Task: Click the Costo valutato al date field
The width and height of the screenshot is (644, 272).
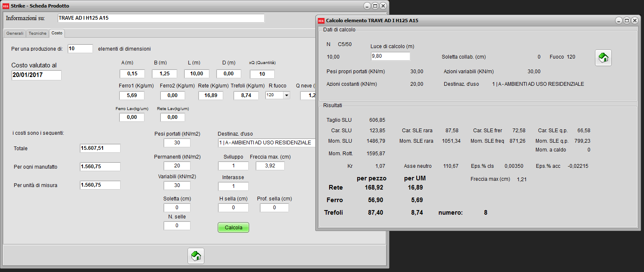Action: coord(36,75)
